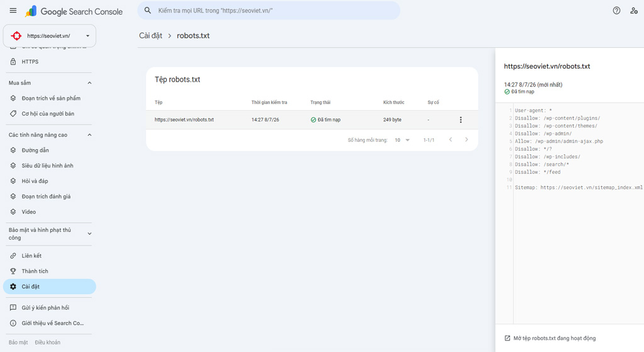
Task: Click the Giới thiệu info icon
Action: [13, 323]
